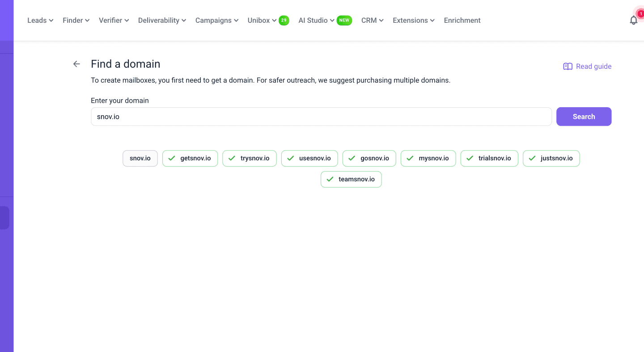Viewport: 644px width, 352px height.
Task: Pick the usesnov.io domain chip
Action: coord(309,159)
